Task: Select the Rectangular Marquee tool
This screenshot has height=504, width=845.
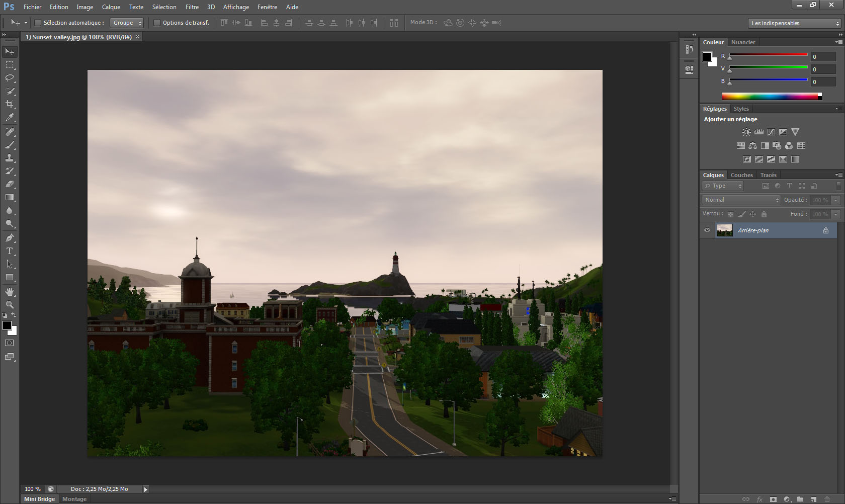Action: point(10,65)
